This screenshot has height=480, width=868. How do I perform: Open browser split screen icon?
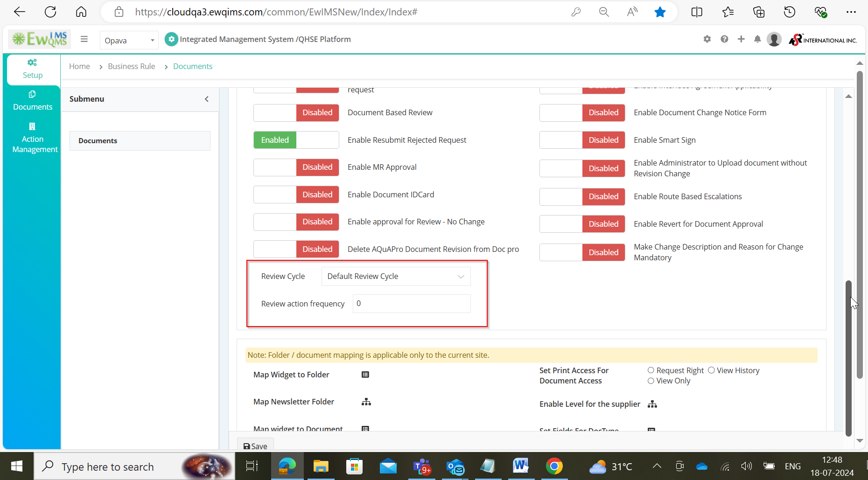697,12
